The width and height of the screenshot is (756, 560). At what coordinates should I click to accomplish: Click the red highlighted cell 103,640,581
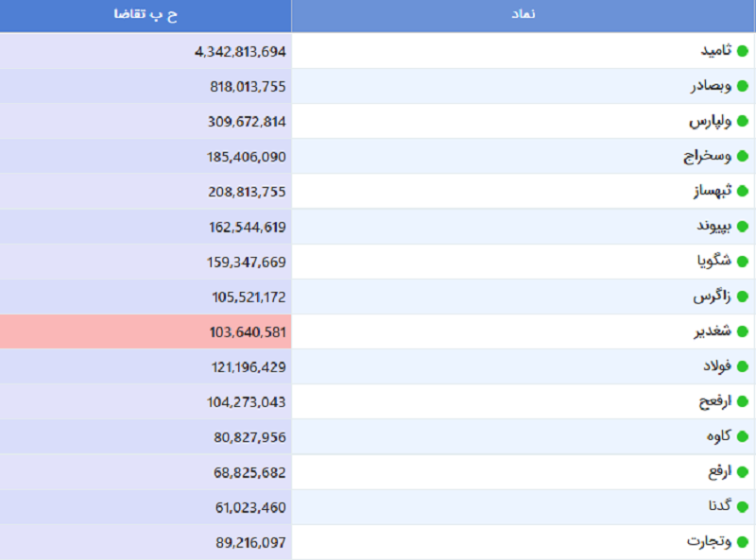pyautogui.click(x=247, y=331)
